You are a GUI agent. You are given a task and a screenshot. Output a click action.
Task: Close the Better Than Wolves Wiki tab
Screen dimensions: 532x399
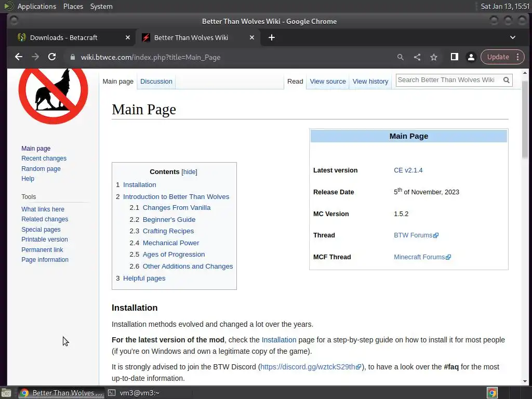[x=252, y=37]
